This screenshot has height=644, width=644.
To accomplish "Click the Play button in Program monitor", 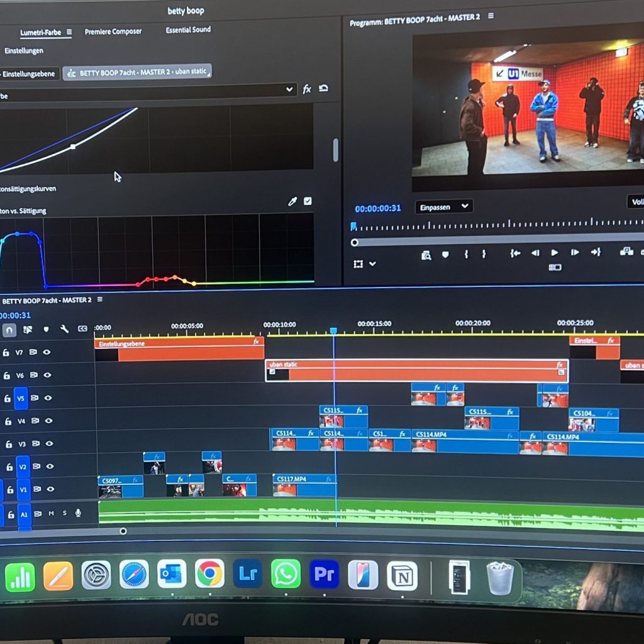I will [x=555, y=253].
